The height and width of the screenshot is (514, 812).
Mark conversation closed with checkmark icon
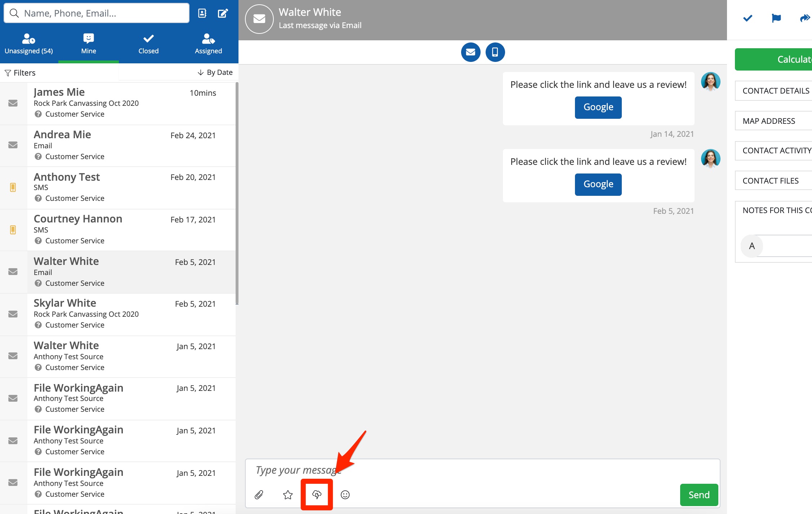point(748,18)
